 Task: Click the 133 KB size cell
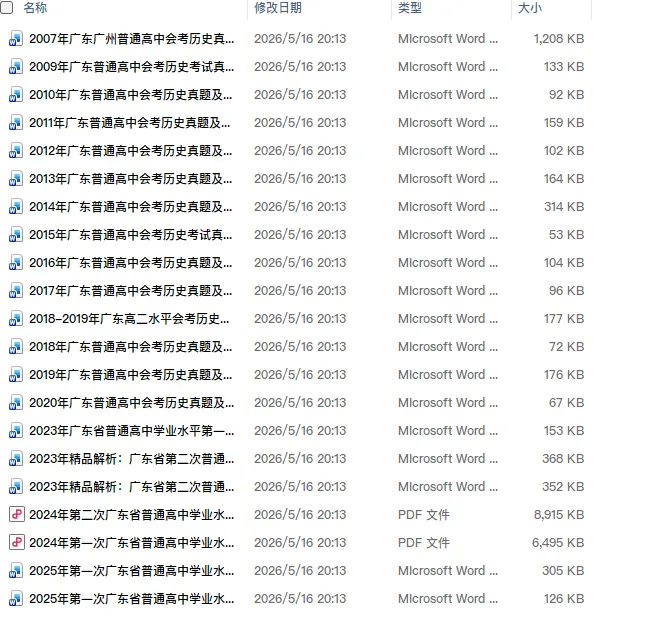[564, 67]
